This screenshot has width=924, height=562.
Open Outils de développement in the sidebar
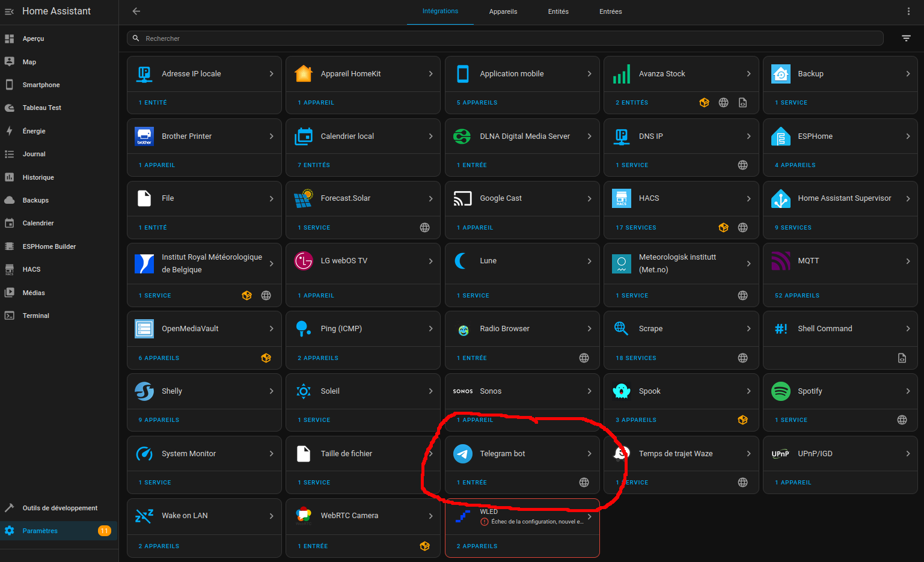pos(60,508)
